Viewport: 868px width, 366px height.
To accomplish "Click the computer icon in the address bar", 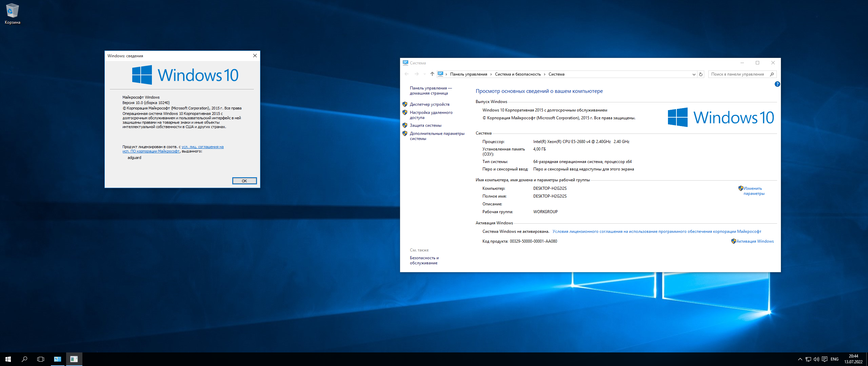I will (x=440, y=74).
